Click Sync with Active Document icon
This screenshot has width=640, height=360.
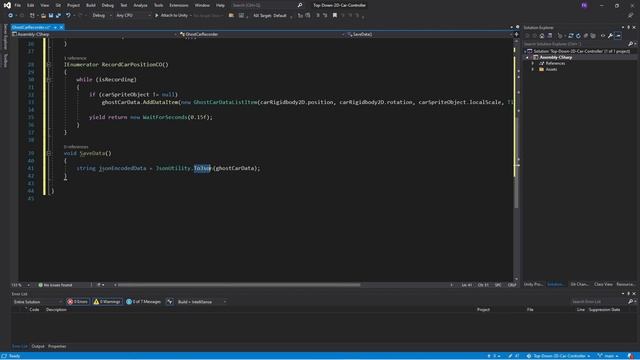click(x=571, y=36)
